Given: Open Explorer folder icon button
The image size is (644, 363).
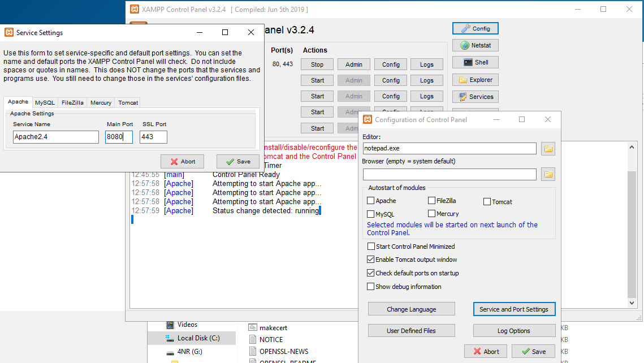Looking at the screenshot, I should click(475, 80).
